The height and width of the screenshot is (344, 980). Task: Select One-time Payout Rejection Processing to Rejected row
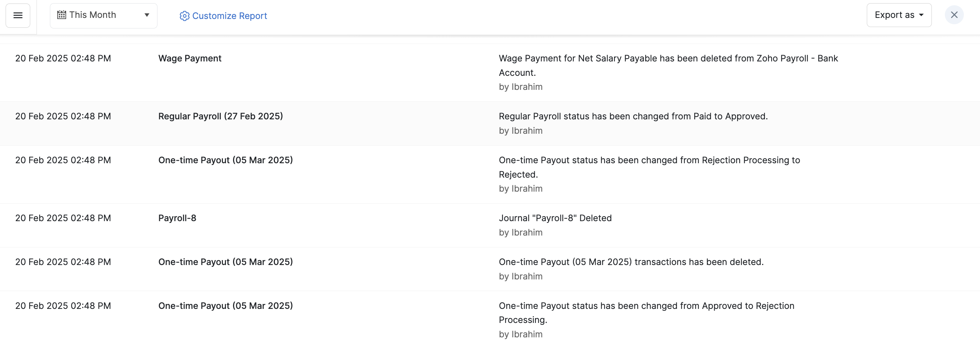(649, 167)
